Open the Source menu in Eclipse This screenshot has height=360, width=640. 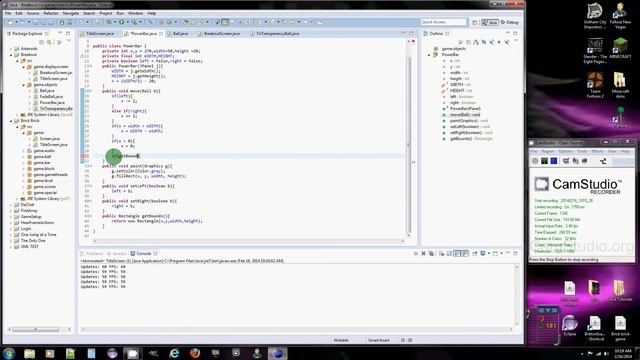coord(33,13)
